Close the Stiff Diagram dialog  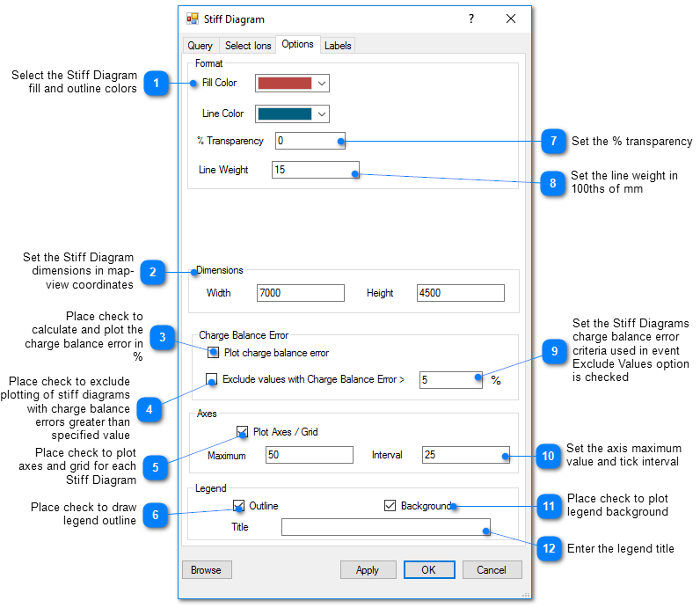tap(511, 18)
